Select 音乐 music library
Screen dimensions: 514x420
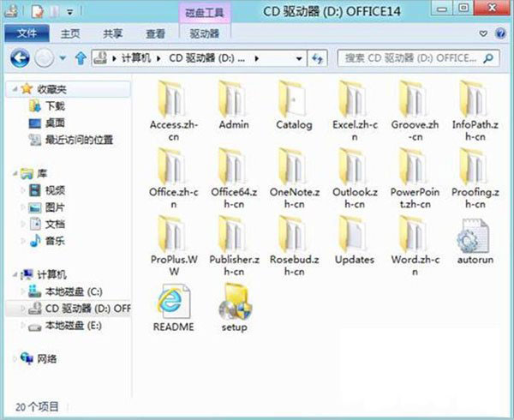(47, 241)
